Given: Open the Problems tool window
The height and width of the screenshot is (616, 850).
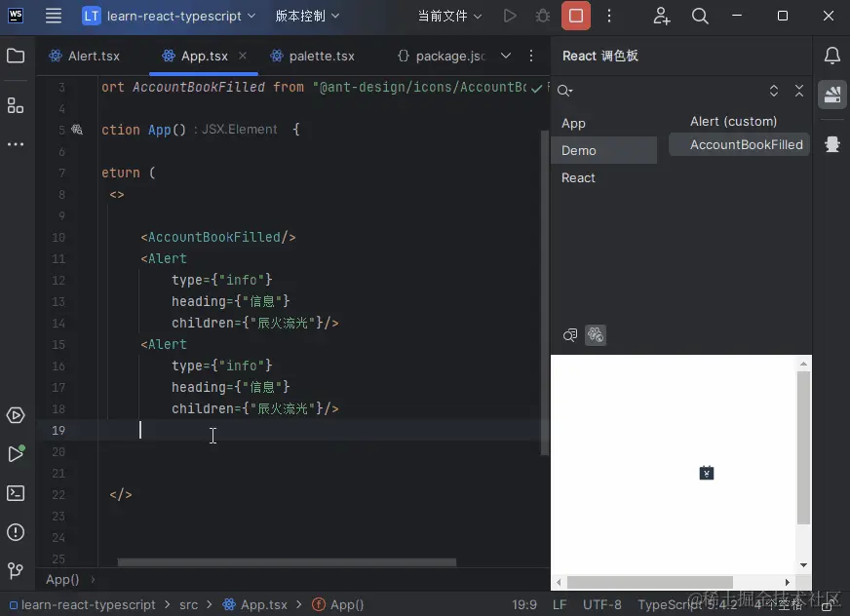Looking at the screenshot, I should click(x=16, y=532).
